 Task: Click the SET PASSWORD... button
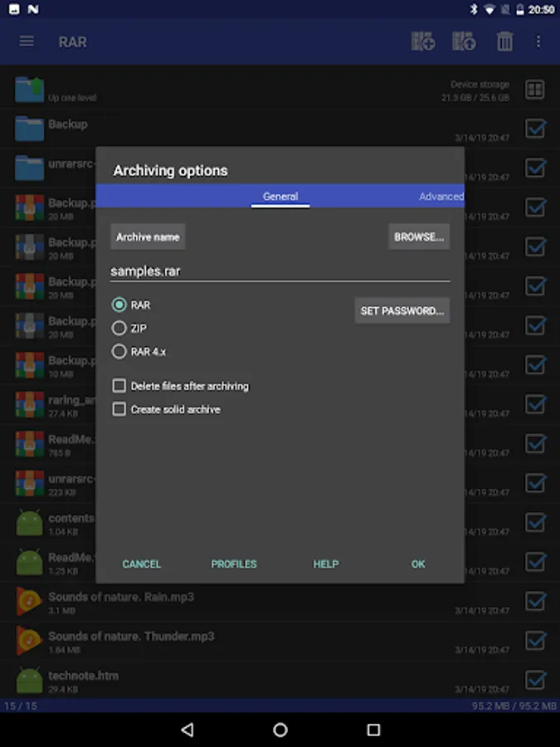tap(402, 310)
